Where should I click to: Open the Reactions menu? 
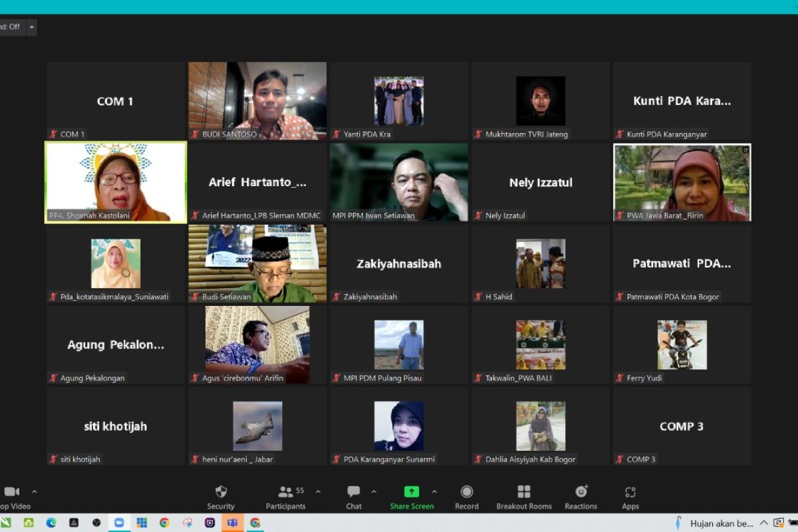[x=581, y=496]
